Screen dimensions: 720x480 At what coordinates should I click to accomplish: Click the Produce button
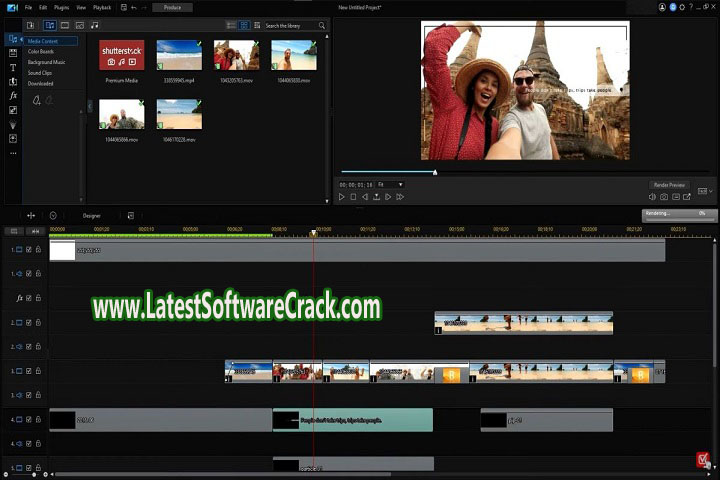tap(172, 7)
